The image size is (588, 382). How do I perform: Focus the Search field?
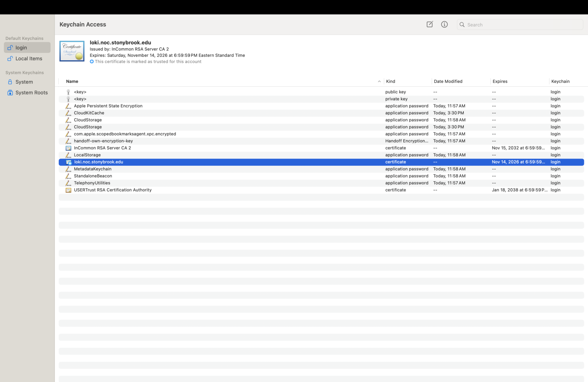520,25
